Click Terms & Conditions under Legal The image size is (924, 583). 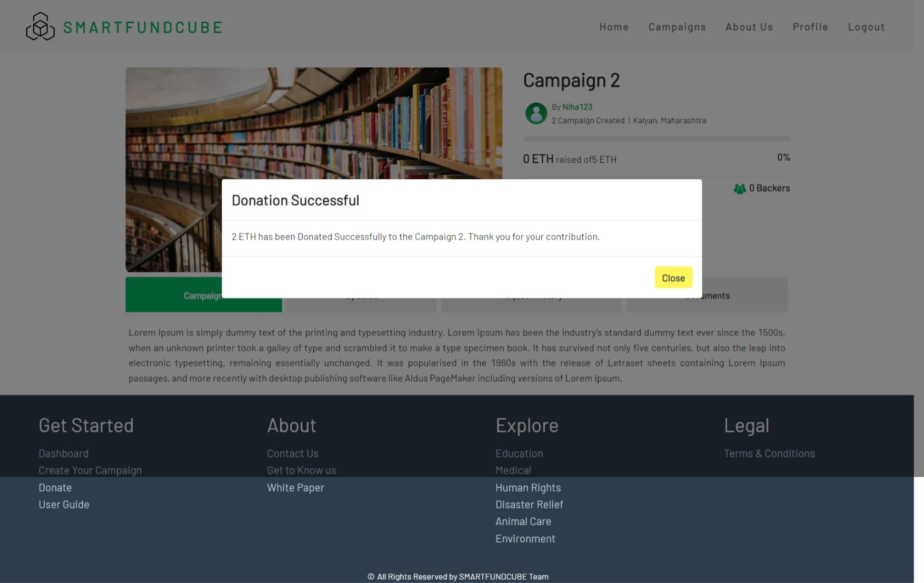pyautogui.click(x=769, y=453)
